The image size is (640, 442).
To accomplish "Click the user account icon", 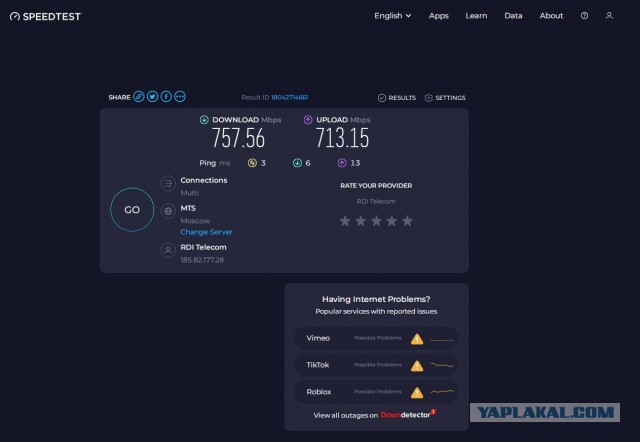I will pos(609,16).
